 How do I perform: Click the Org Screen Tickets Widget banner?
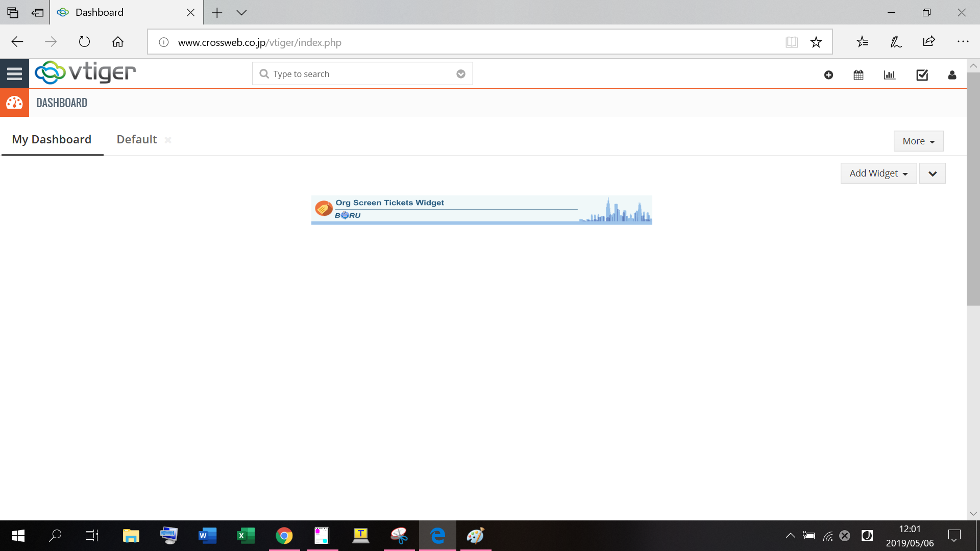[481, 210]
